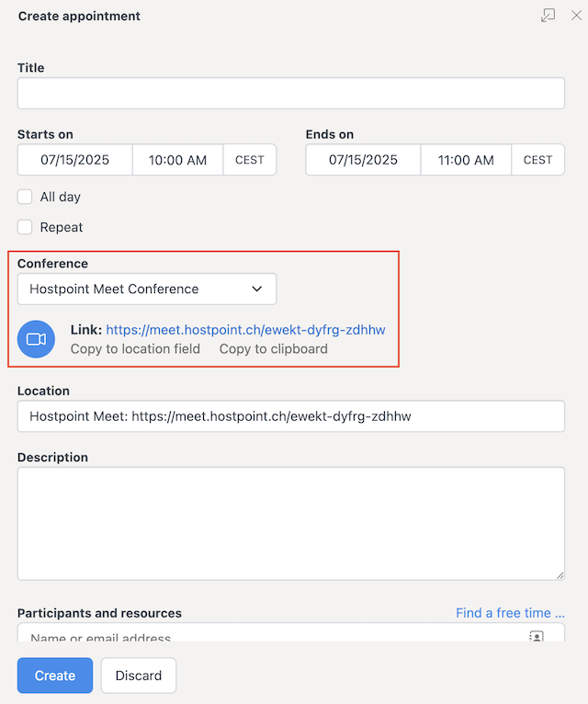This screenshot has width=588, height=704.
Task: Enable the All day checkbox
Action: (x=25, y=197)
